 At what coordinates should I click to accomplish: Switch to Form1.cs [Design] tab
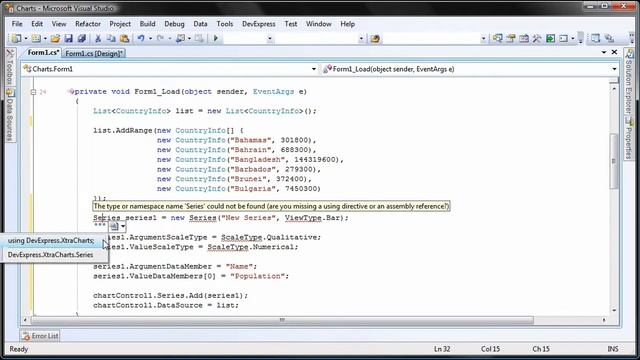coord(94,53)
